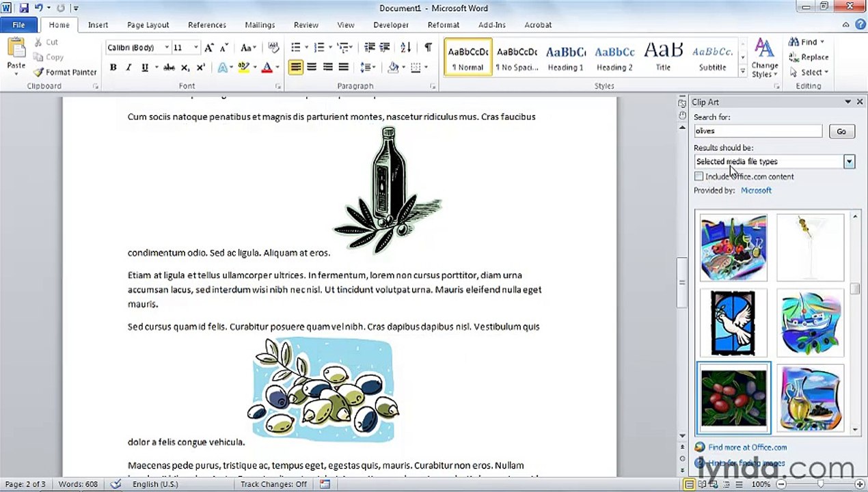Open Find more at Office.com link
Viewport: 868px width, 492px height.
tap(747, 448)
